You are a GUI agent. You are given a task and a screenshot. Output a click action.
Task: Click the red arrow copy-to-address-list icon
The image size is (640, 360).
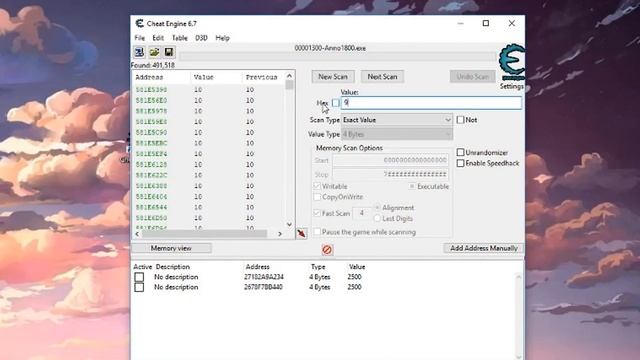tap(301, 233)
